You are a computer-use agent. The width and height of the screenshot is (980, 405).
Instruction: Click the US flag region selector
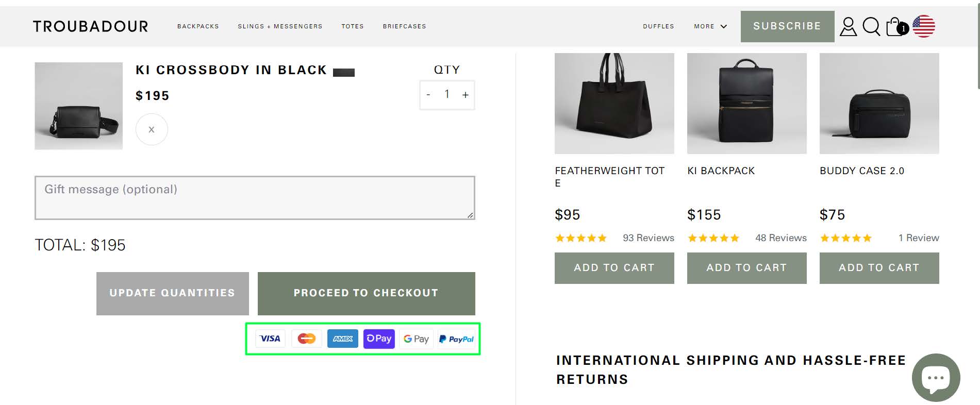click(x=924, y=26)
